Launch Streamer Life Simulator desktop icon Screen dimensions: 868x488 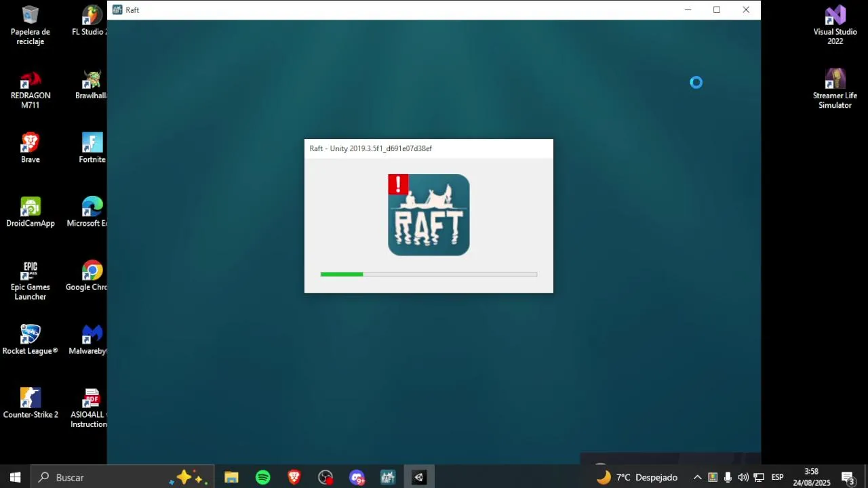(x=835, y=89)
